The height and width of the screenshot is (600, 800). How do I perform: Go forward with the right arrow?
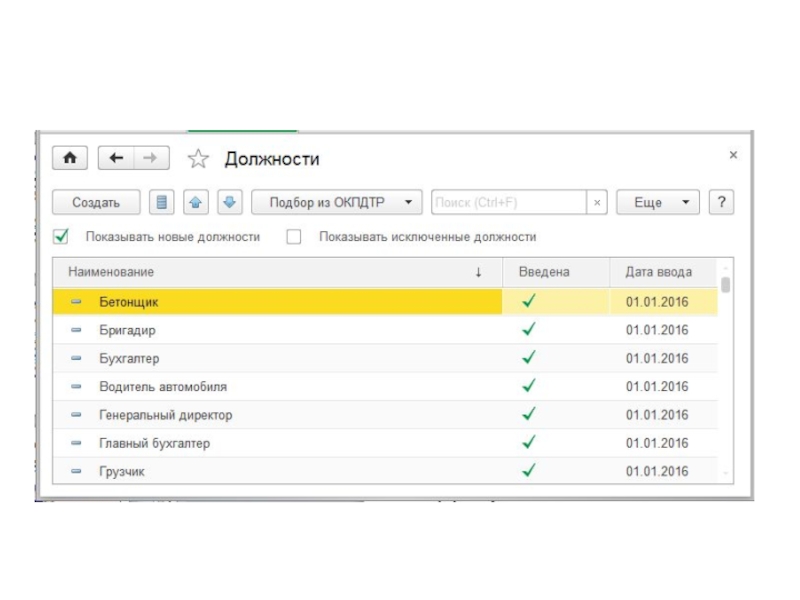(150, 158)
